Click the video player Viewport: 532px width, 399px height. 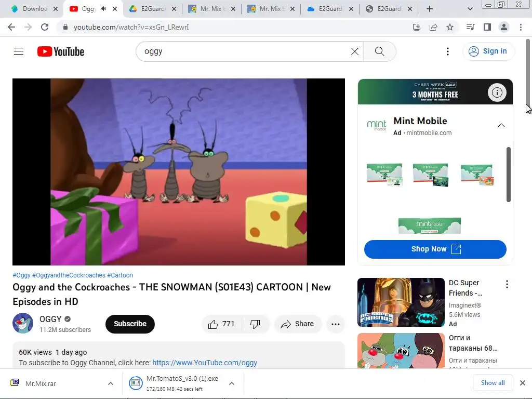(x=179, y=172)
